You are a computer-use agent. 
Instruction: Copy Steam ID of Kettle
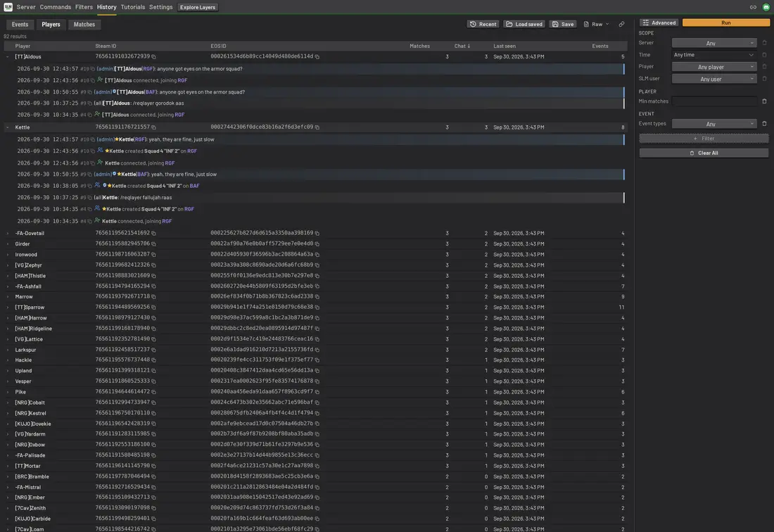click(153, 127)
